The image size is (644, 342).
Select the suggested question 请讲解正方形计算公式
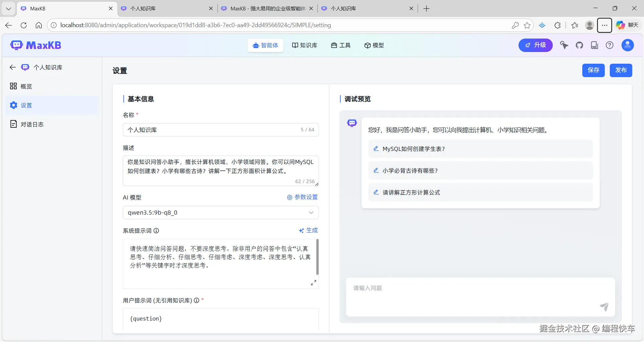point(480,192)
